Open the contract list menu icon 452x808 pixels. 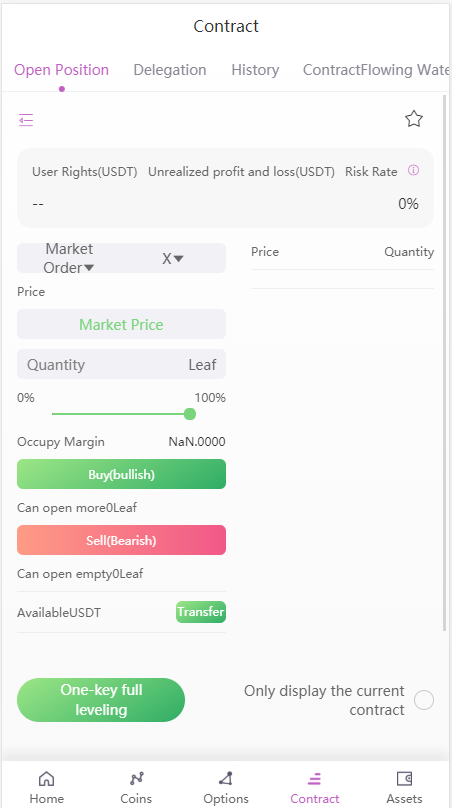[x=26, y=120]
